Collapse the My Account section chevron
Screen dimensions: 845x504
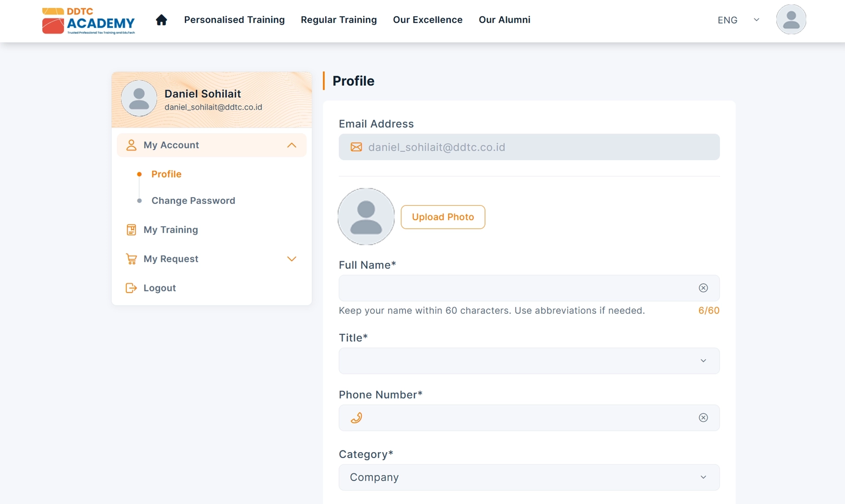[291, 145]
